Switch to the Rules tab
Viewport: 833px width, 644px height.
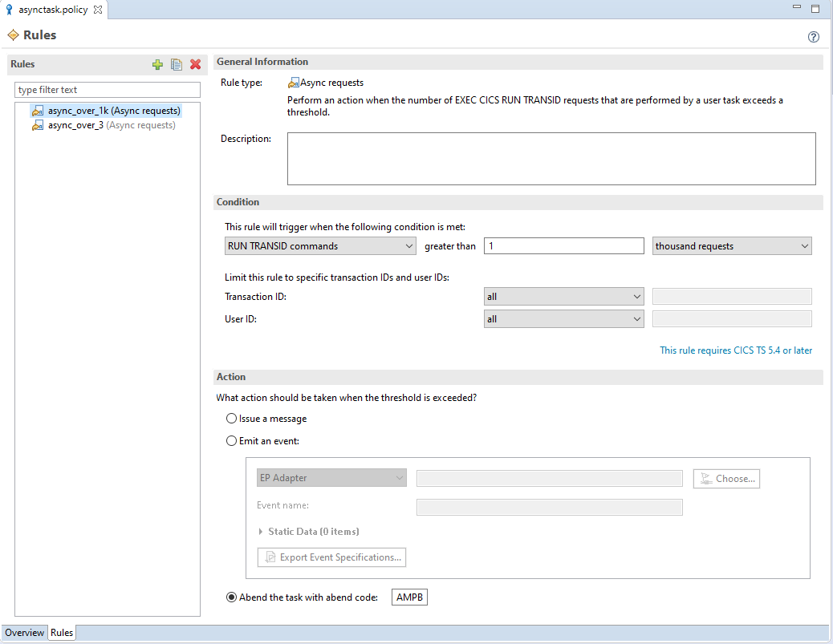pyautogui.click(x=61, y=632)
